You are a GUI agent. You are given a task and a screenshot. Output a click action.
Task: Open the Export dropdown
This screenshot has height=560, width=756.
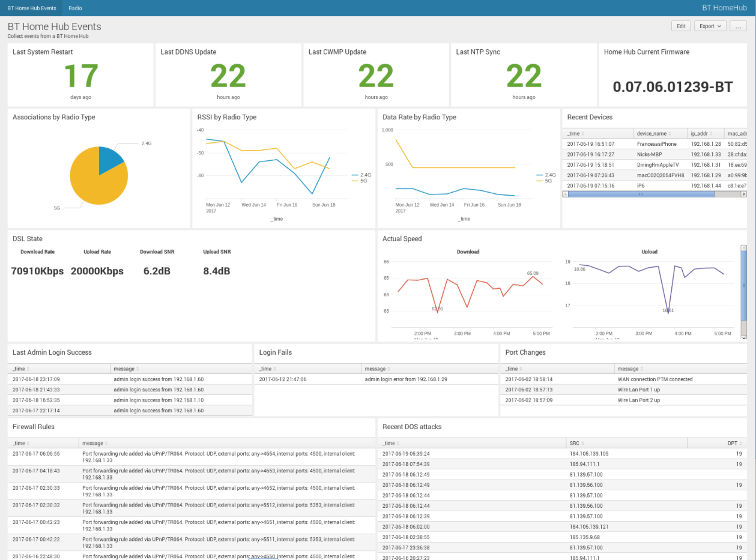[710, 26]
